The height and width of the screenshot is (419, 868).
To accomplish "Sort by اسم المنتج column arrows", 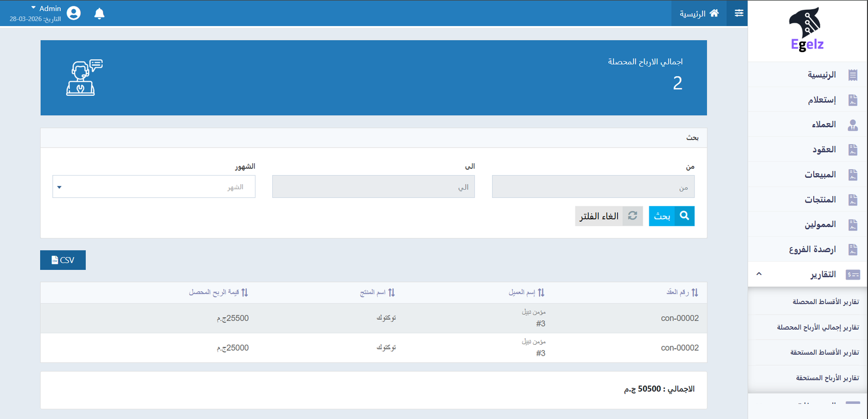I will pyautogui.click(x=392, y=293).
